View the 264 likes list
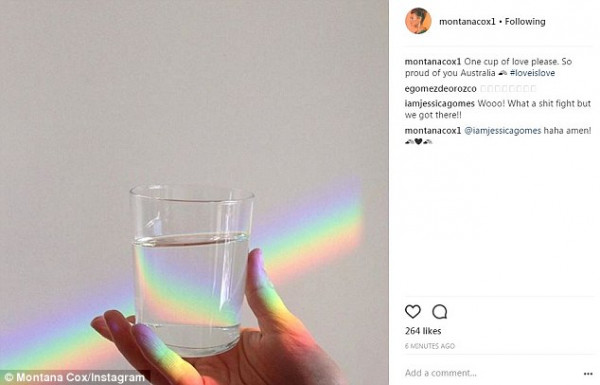600x385 pixels. (x=423, y=331)
